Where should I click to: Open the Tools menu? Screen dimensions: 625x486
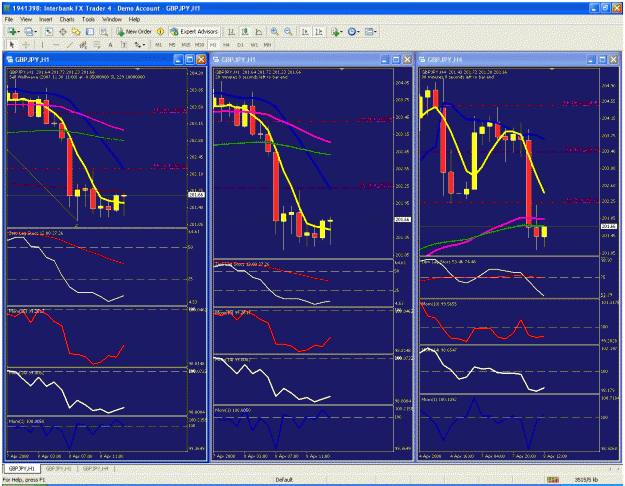pyautogui.click(x=88, y=19)
